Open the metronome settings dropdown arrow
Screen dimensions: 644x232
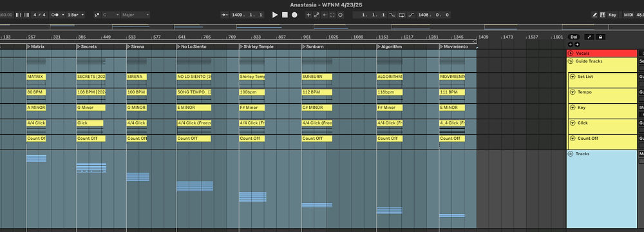(x=63, y=15)
